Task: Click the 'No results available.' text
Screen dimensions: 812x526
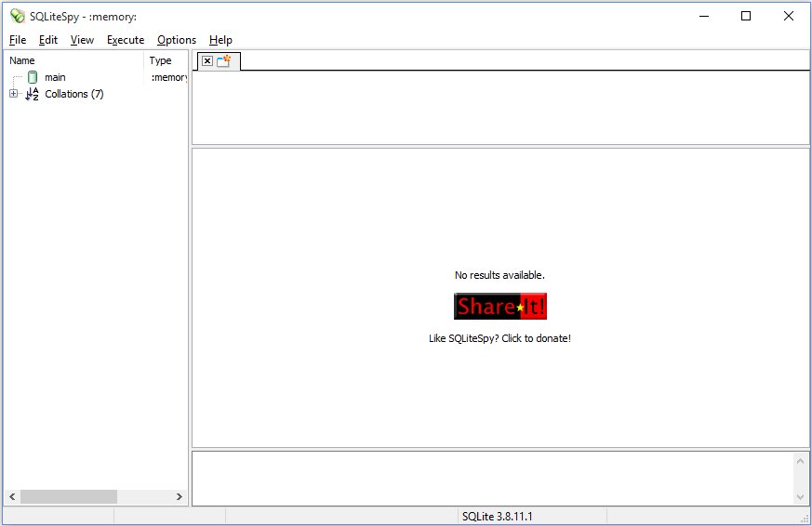Action: coord(499,275)
